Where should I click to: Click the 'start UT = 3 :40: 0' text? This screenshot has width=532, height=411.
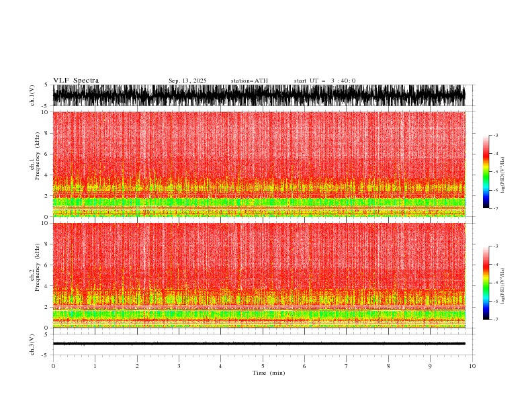324,81
